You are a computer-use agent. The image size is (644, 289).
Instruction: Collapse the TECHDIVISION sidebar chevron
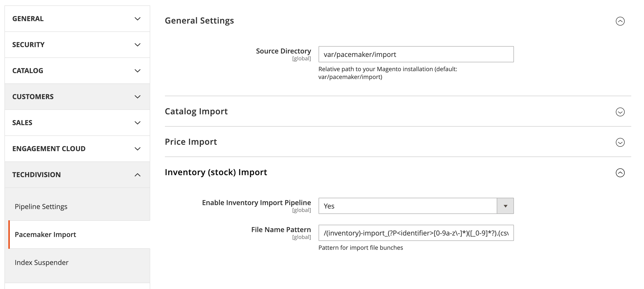tap(137, 175)
